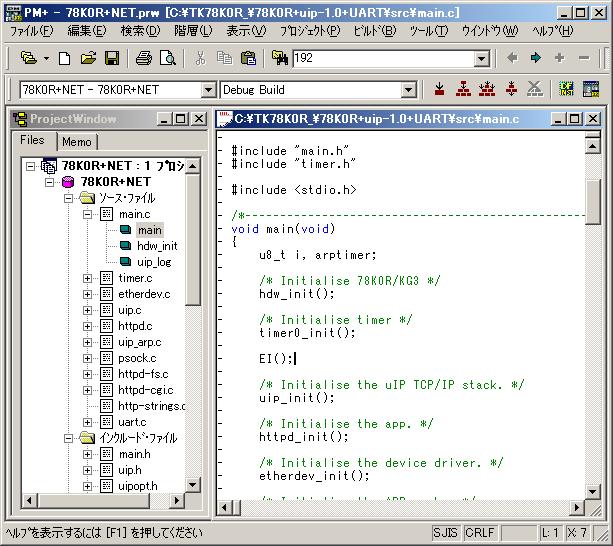
Task: Click the Paste clipboard icon
Action: [x=248, y=58]
